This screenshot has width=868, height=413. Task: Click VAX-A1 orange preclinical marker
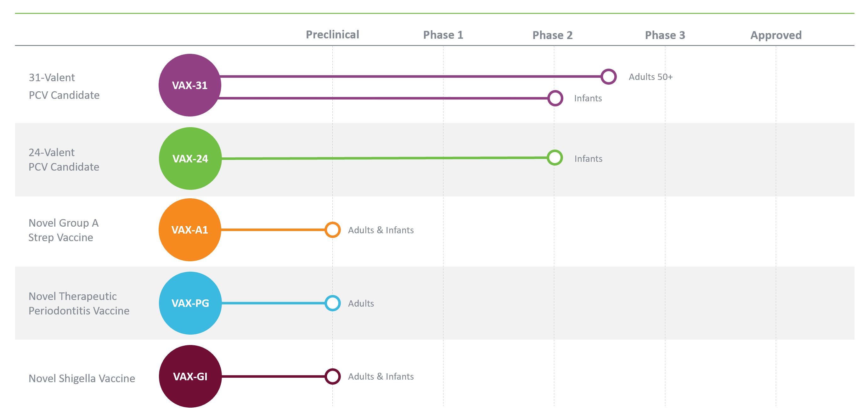tap(333, 229)
